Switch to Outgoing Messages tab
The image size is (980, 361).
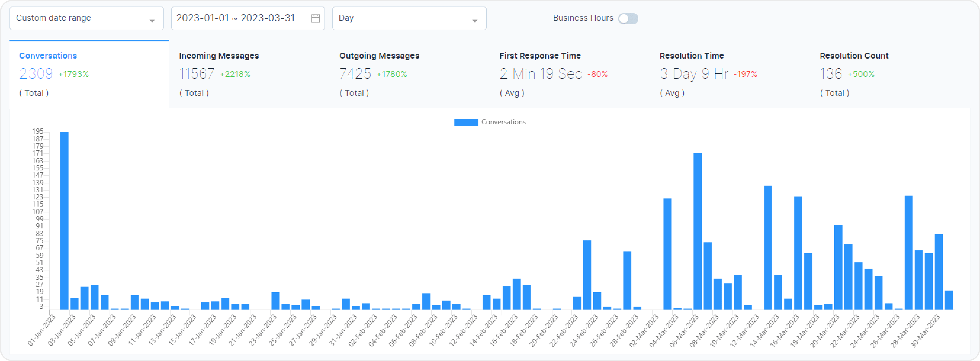[x=409, y=75]
